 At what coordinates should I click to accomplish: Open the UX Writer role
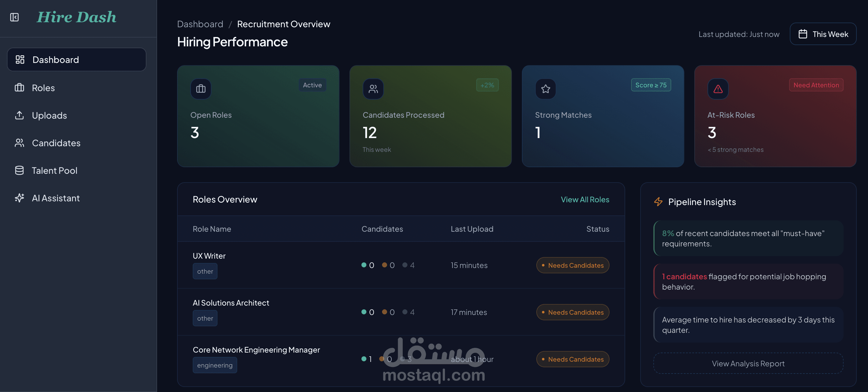[x=209, y=255]
